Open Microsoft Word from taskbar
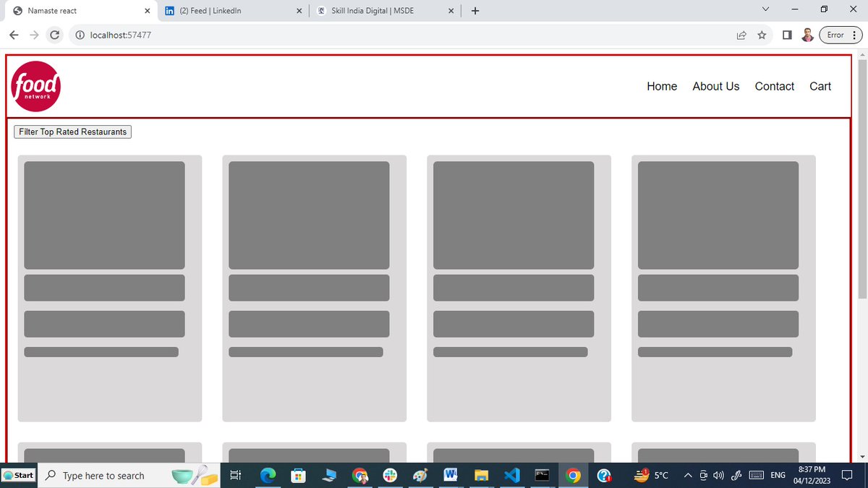Image resolution: width=868 pixels, height=488 pixels. (451, 476)
